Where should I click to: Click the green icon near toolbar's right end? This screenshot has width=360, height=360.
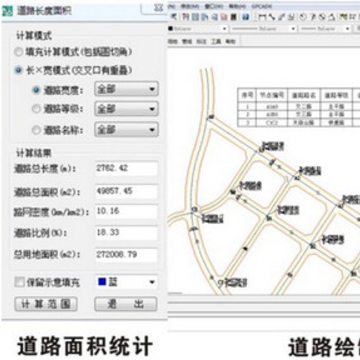(343, 17)
